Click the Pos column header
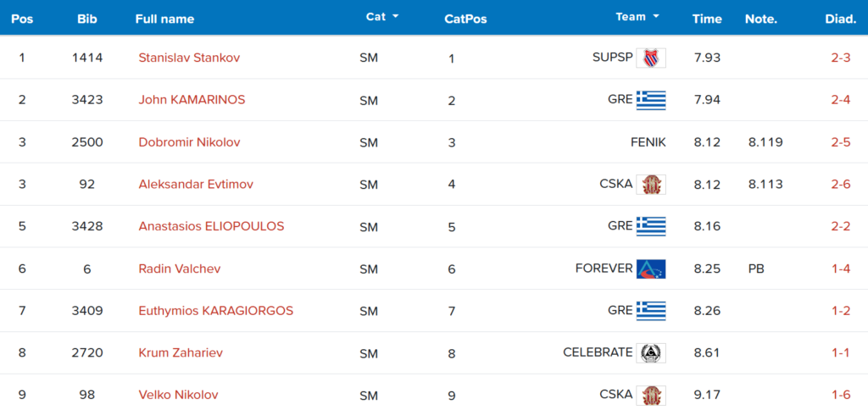 coord(22,19)
